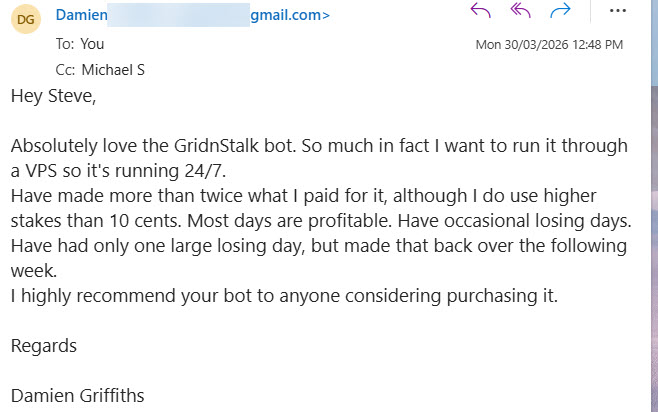658x412 pixels.
Task: Click the Damien Griffiths signature
Action: [77, 395]
